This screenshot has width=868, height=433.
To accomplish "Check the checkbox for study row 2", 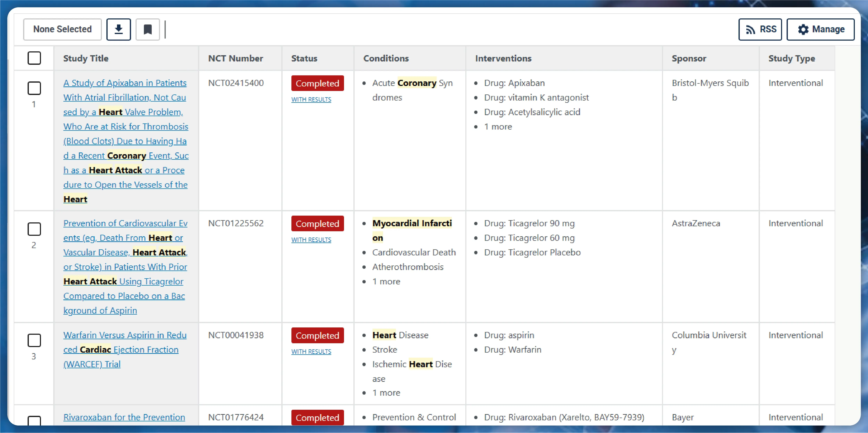I will pyautogui.click(x=34, y=229).
